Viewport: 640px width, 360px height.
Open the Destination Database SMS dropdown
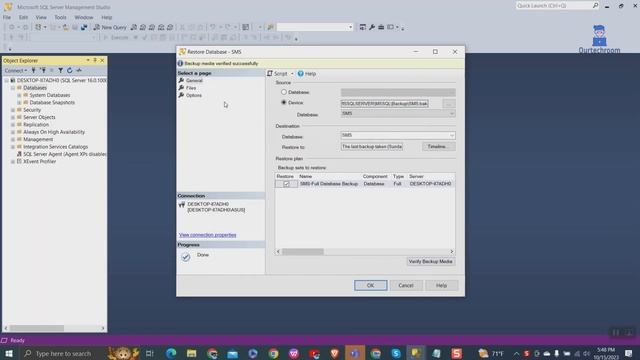tap(452, 135)
